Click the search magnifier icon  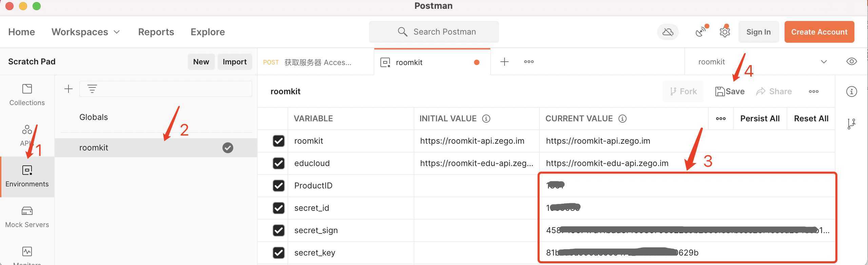coord(402,32)
